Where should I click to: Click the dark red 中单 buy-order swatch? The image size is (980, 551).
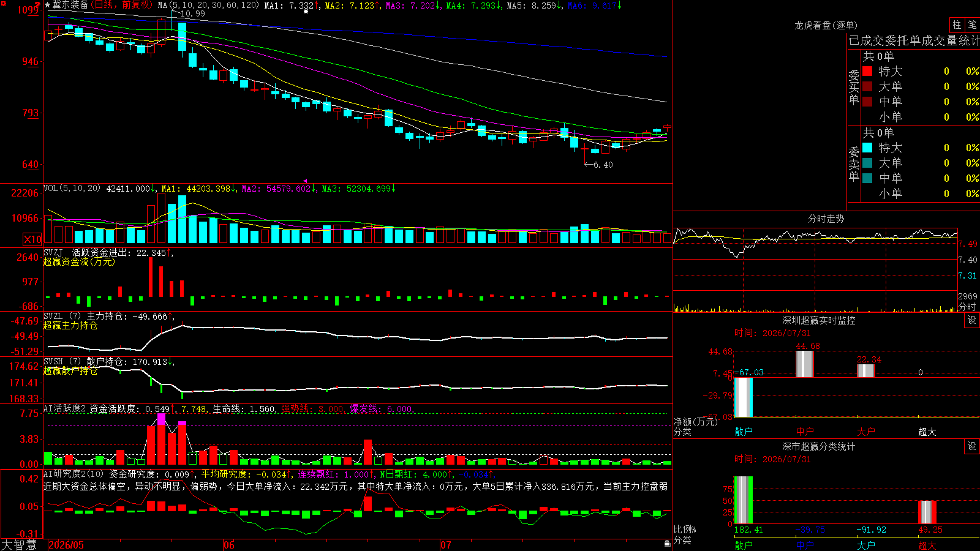tap(867, 102)
